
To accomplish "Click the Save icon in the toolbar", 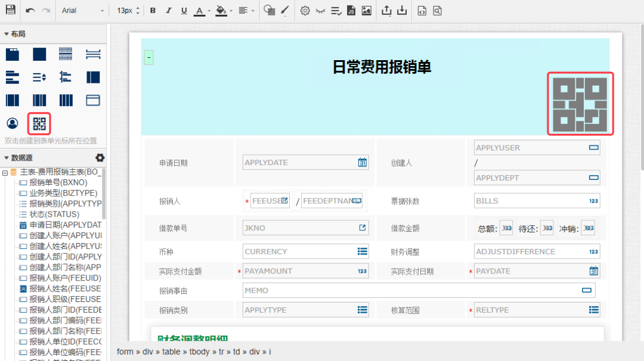I will [x=9, y=10].
